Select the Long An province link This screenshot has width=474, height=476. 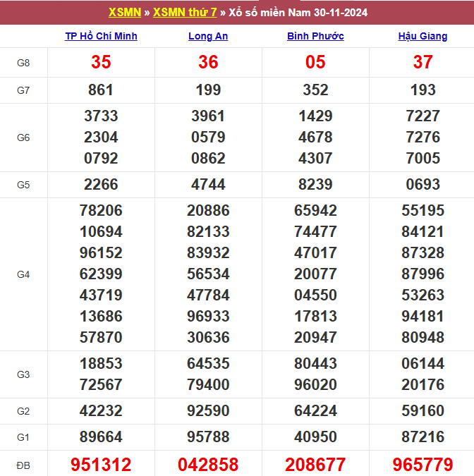point(208,36)
